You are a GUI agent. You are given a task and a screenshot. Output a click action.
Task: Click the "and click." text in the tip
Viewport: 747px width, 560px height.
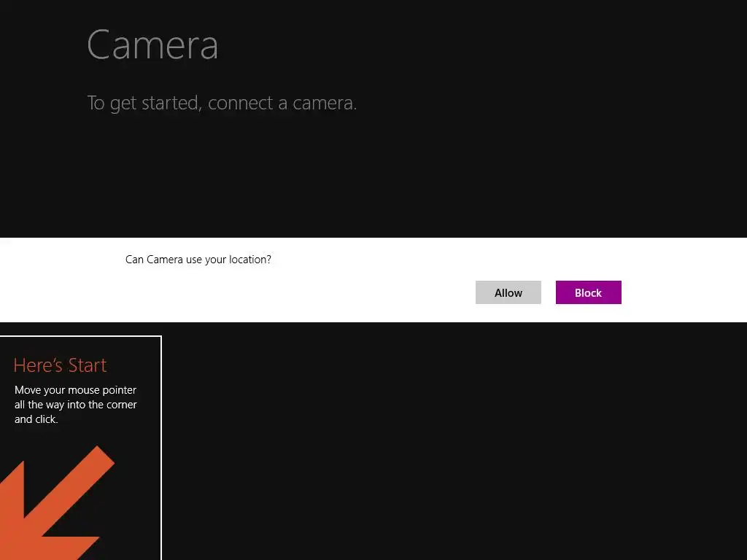pyautogui.click(x=36, y=419)
